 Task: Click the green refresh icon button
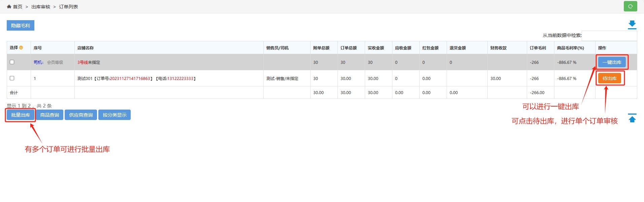(x=630, y=6)
